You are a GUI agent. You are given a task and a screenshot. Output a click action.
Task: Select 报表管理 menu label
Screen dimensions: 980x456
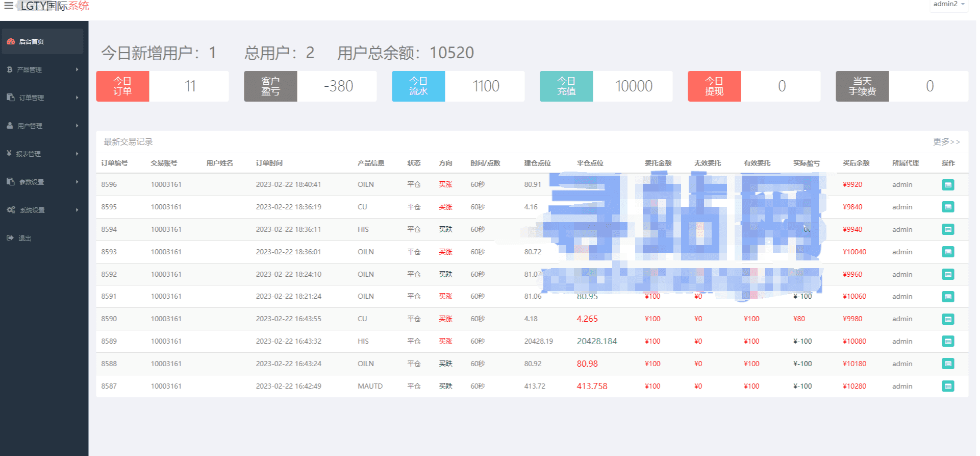tap(29, 154)
